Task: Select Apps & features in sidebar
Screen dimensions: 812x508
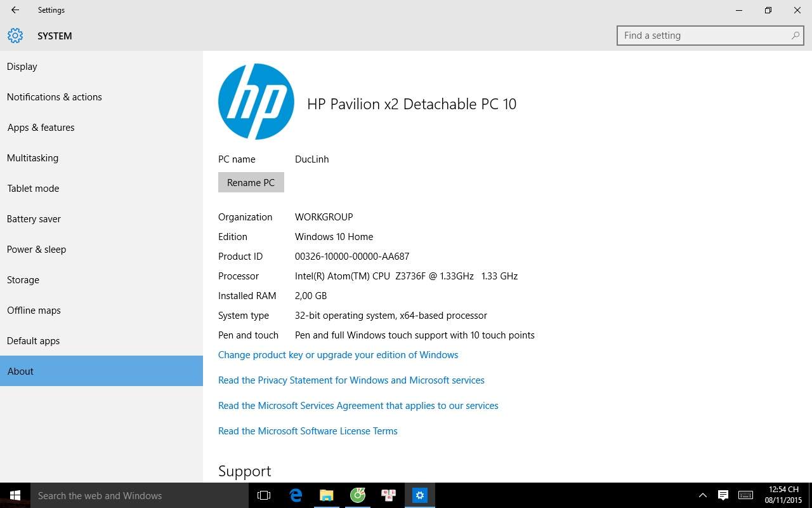Action: click(101, 128)
